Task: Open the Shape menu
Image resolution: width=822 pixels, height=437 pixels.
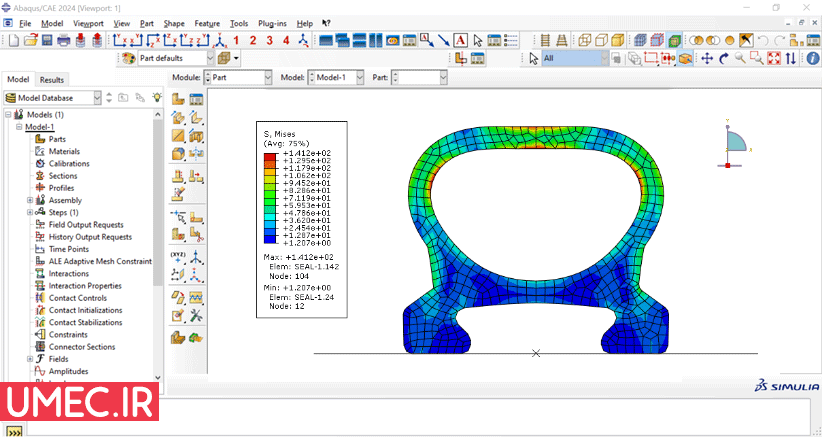Action: click(174, 24)
